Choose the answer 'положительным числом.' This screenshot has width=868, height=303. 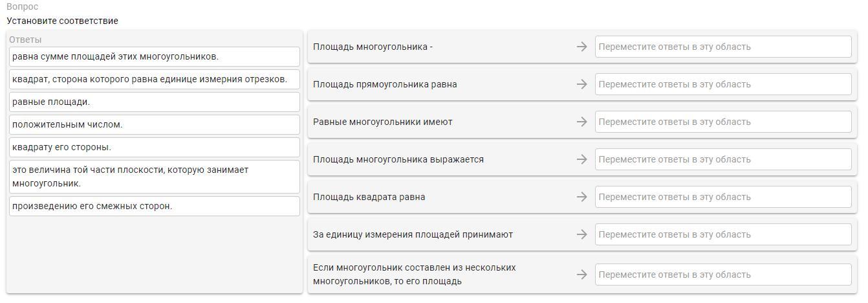155,124
